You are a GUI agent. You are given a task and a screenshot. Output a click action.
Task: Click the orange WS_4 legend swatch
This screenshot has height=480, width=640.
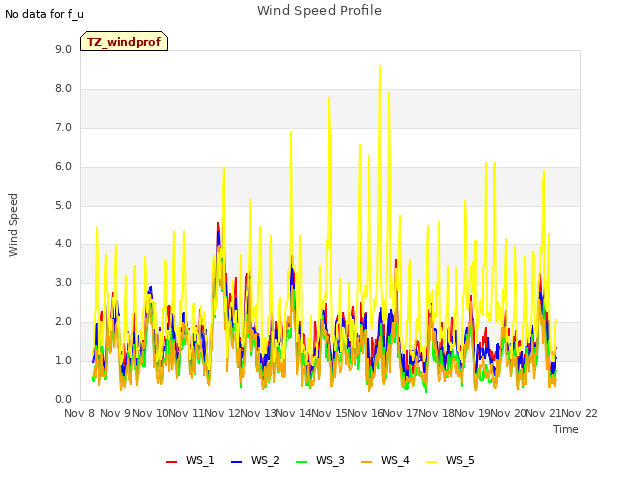click(x=367, y=462)
